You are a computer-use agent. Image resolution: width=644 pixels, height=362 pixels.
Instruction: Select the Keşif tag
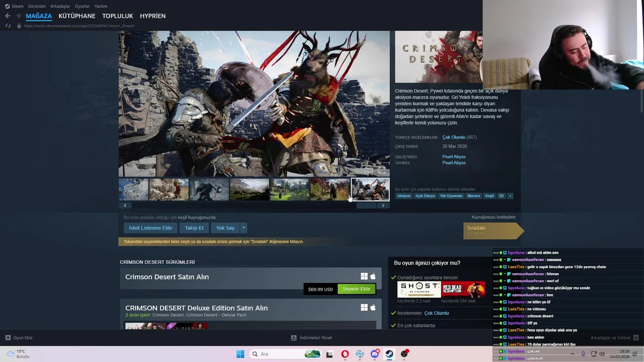(490, 196)
